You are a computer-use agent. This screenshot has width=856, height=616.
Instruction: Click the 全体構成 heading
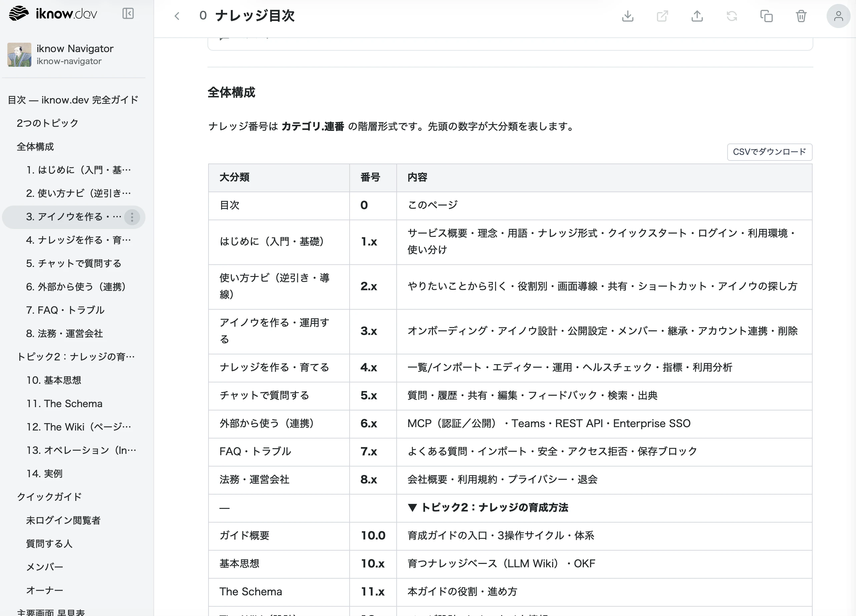point(232,92)
